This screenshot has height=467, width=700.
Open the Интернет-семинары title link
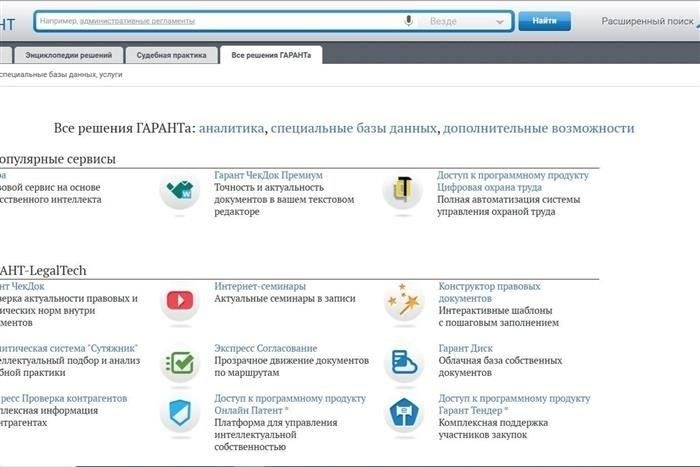click(x=252, y=286)
